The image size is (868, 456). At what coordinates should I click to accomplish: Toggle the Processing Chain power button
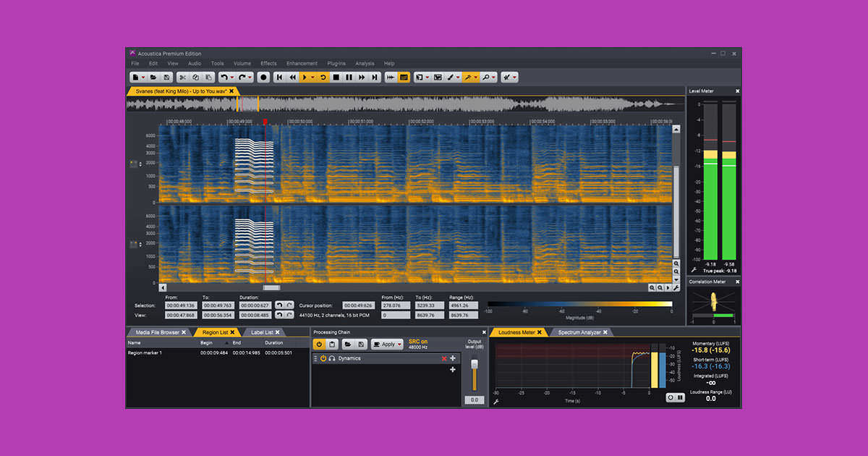pyautogui.click(x=319, y=345)
